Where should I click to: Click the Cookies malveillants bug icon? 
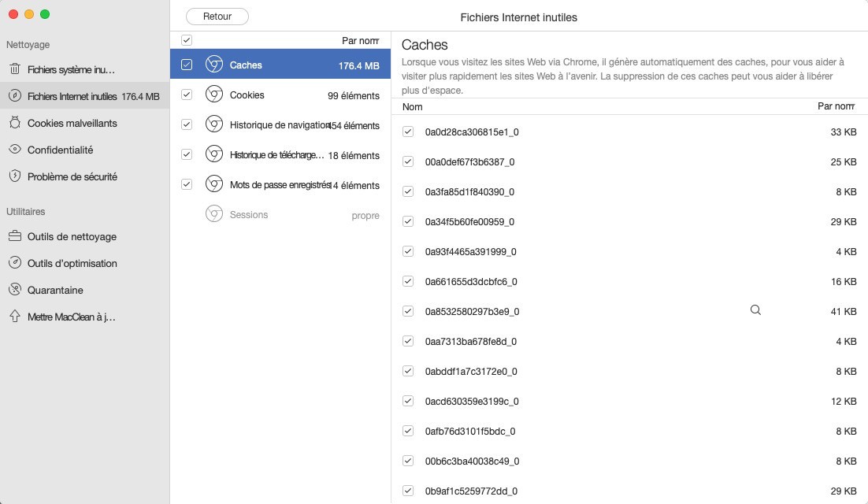click(14, 123)
